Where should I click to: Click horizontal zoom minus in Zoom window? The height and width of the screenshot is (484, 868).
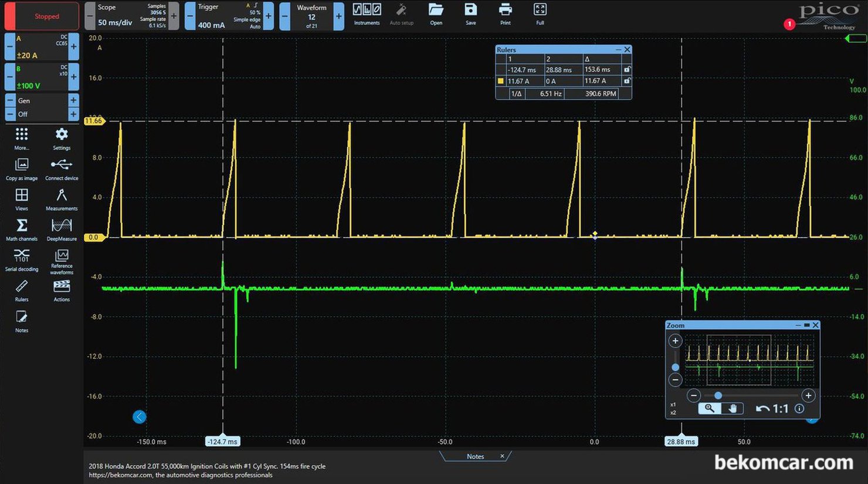point(694,395)
